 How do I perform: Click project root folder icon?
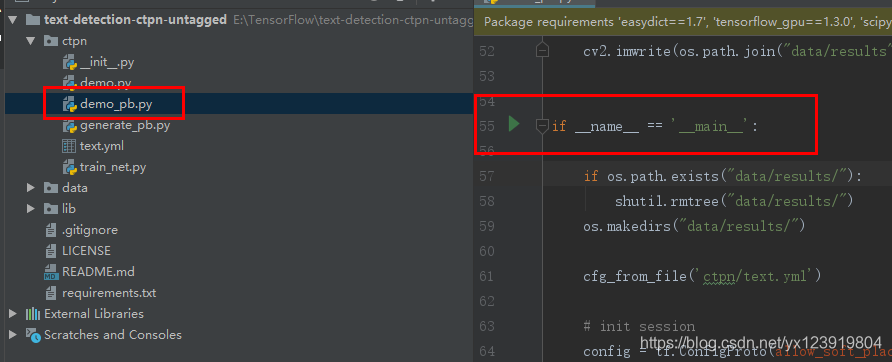pyautogui.click(x=33, y=20)
